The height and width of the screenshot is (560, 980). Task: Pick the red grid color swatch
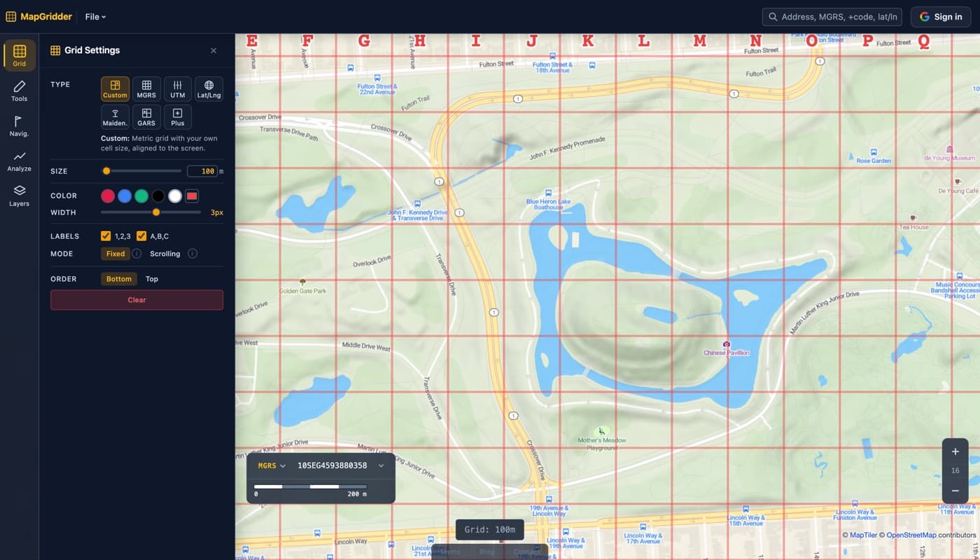pyautogui.click(x=108, y=196)
